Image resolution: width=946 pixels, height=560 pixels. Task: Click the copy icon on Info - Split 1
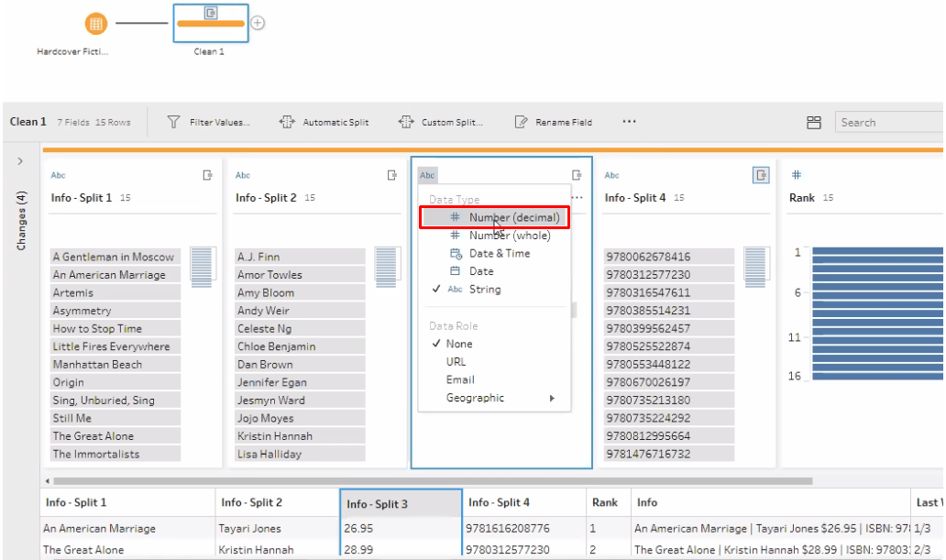click(207, 175)
